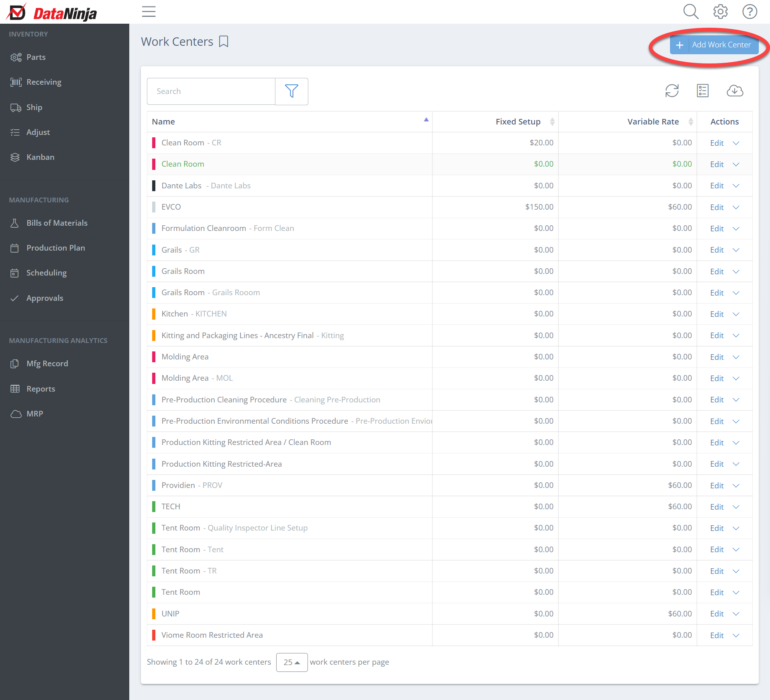Select the Grails Room - Grails Rooom row
The image size is (770, 700).
coord(450,293)
